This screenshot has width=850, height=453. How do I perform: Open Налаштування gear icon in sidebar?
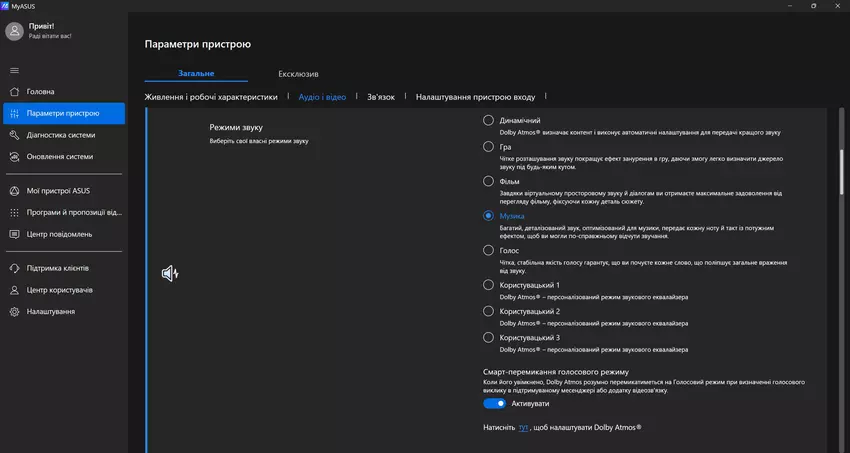[x=14, y=312]
